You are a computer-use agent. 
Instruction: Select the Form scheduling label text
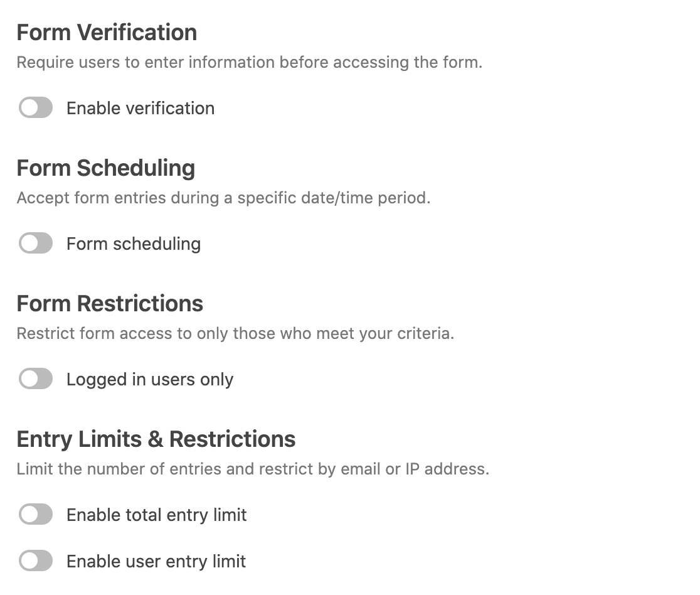pyautogui.click(x=133, y=244)
